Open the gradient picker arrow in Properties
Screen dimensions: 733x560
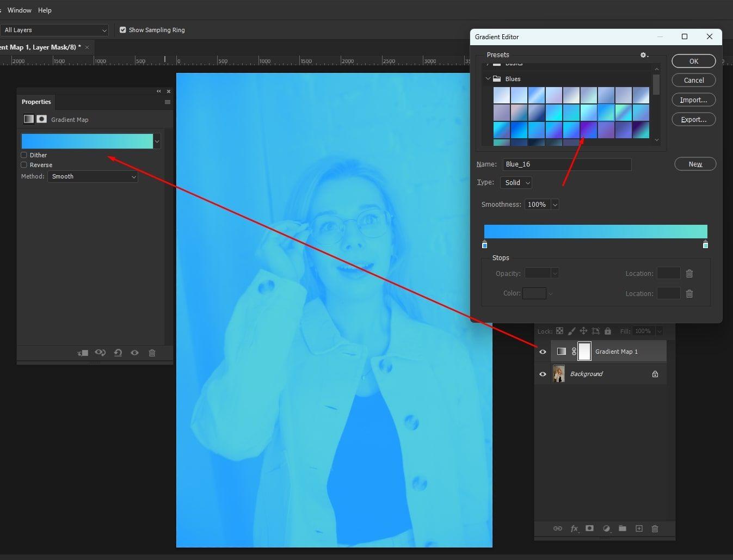coord(157,141)
